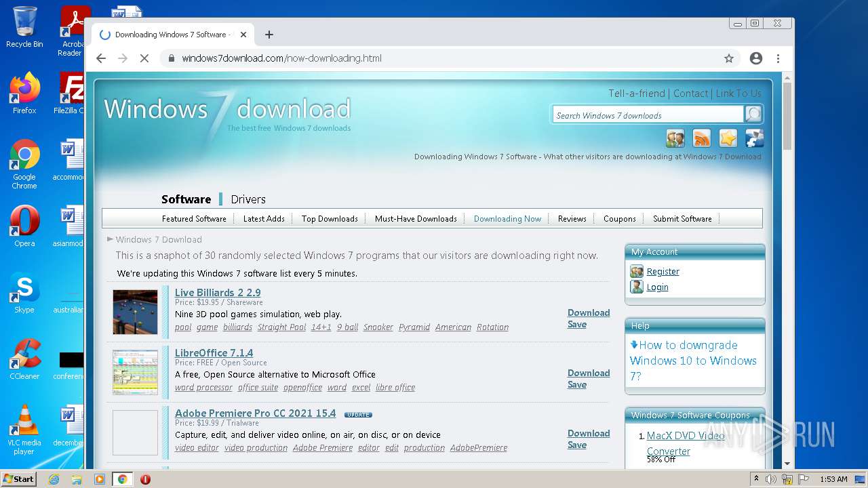868x488 pixels.
Task: Open the VLC media player desktop icon
Action: point(24,430)
